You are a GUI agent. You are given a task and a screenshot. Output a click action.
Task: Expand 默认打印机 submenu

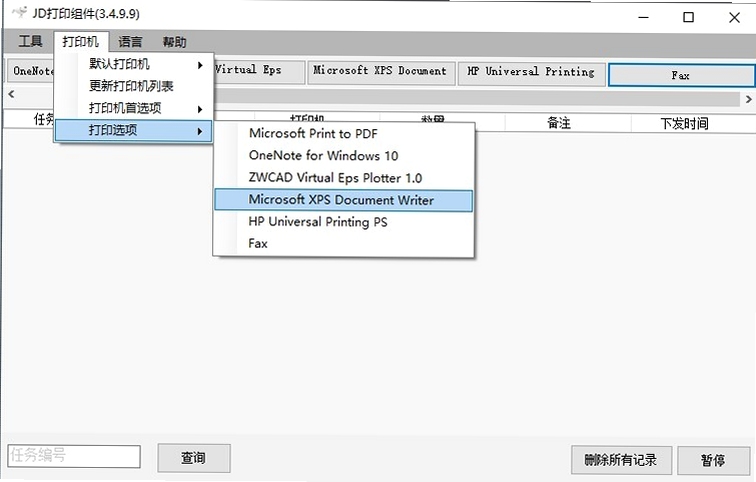coord(133,64)
